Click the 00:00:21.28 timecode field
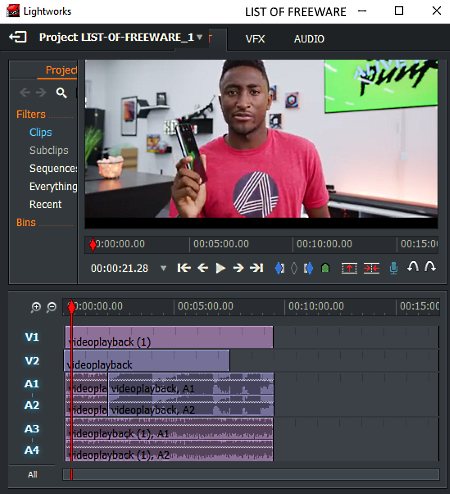450x494 pixels. [120, 268]
